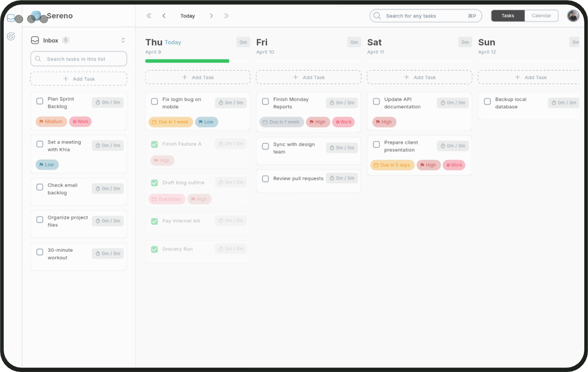This screenshot has height=372, width=588.
Task: Mark Fix login bug on mobile as done
Action: point(155,102)
